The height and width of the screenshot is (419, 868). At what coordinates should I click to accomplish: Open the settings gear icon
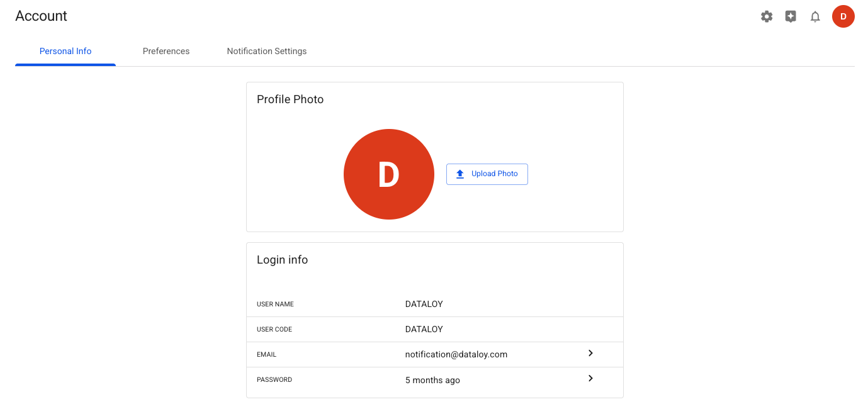tap(767, 17)
